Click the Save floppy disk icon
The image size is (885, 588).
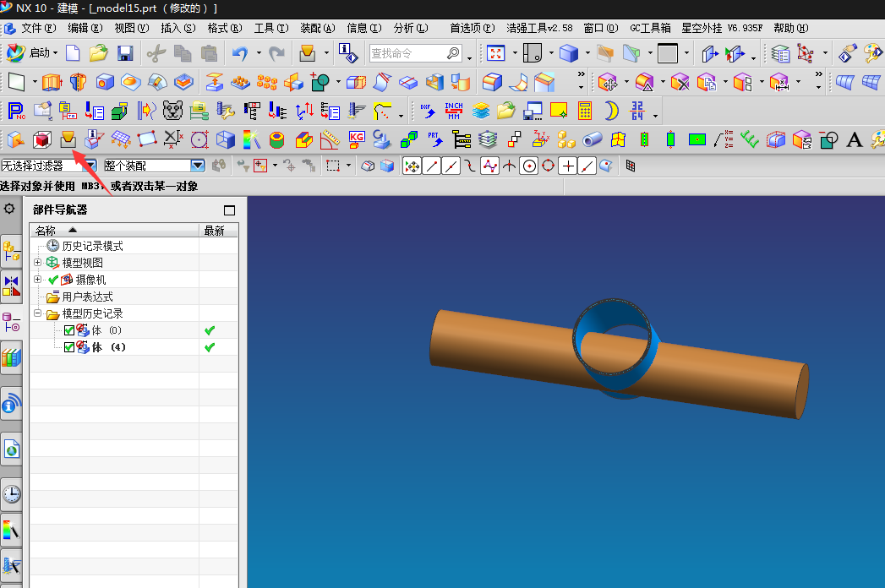coord(125,53)
